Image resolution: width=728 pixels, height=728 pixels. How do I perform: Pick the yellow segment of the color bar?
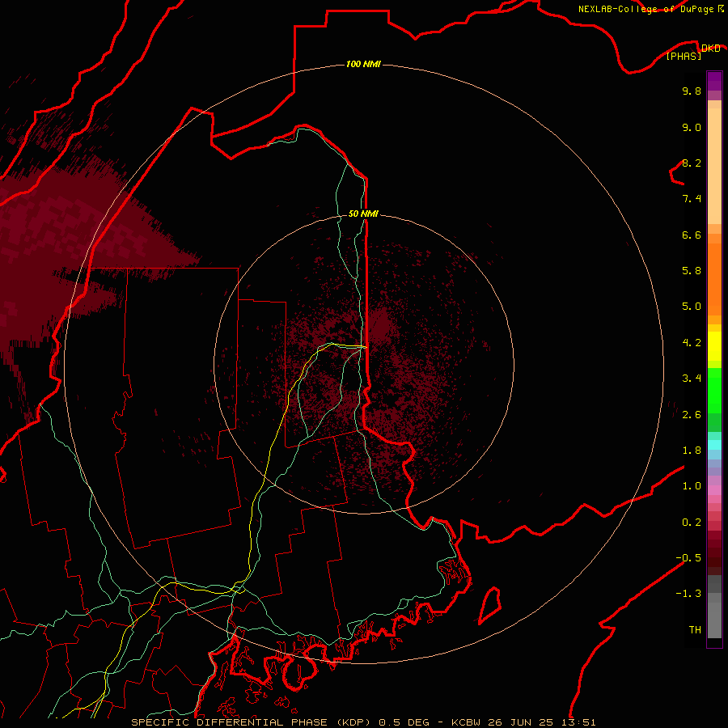coord(714,346)
